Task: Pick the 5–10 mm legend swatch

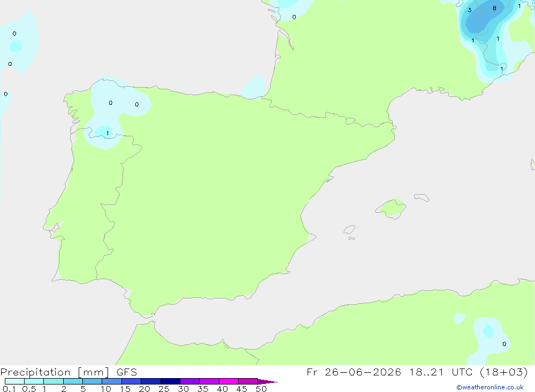Action: click(92, 381)
